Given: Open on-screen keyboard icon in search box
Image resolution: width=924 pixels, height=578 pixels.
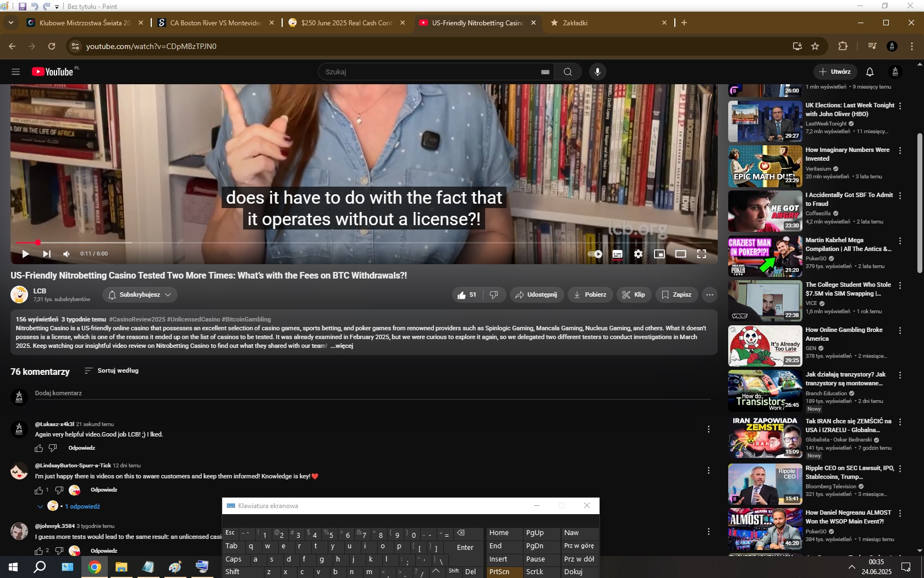Looking at the screenshot, I should [x=545, y=72].
